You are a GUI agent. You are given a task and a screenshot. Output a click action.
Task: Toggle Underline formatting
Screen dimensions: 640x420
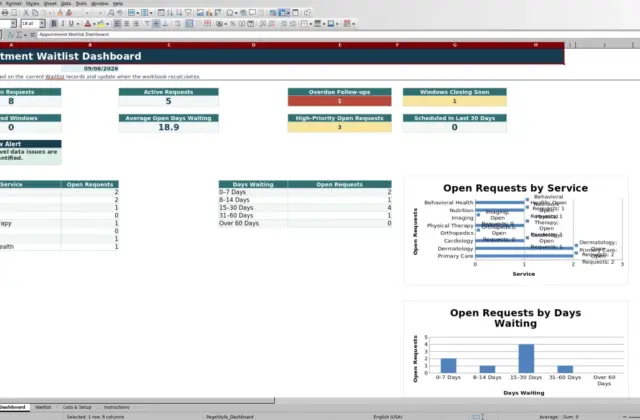[x=71, y=24]
